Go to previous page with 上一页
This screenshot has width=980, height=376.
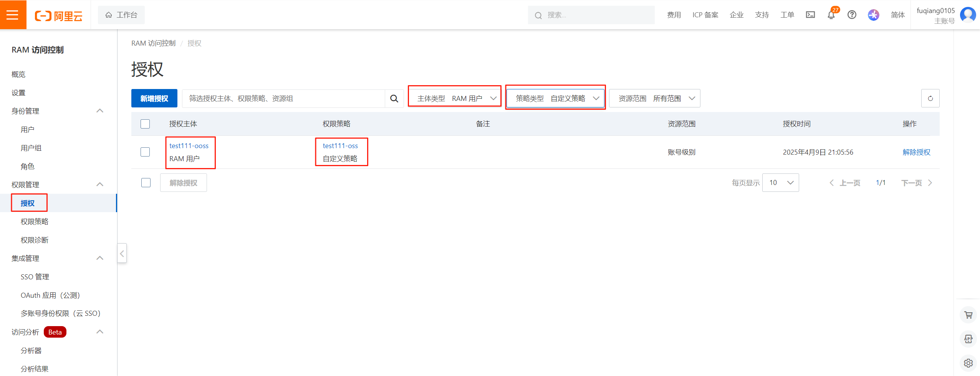tap(845, 183)
